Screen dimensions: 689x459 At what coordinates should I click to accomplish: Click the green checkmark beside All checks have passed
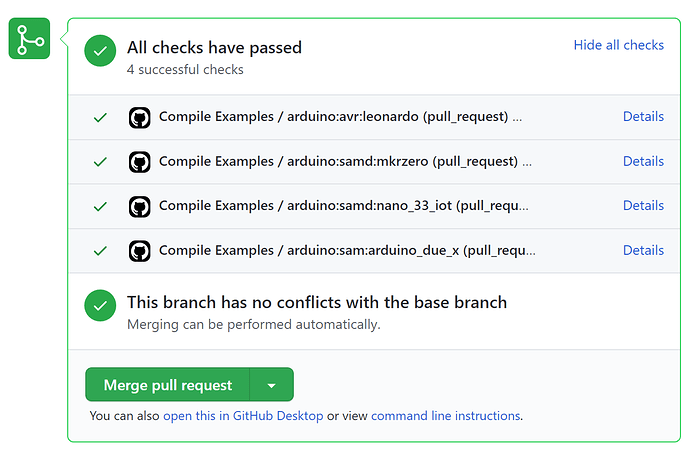[100, 51]
